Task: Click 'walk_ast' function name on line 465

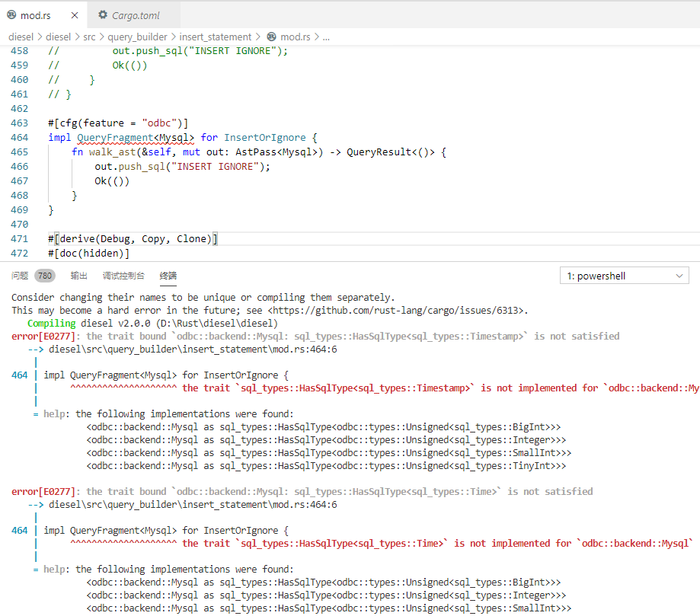Action: (112, 152)
